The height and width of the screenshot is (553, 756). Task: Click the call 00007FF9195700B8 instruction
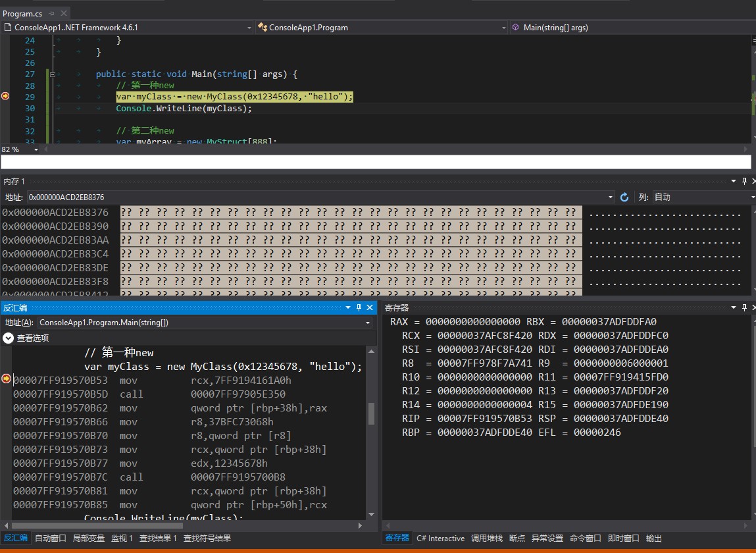coord(203,477)
